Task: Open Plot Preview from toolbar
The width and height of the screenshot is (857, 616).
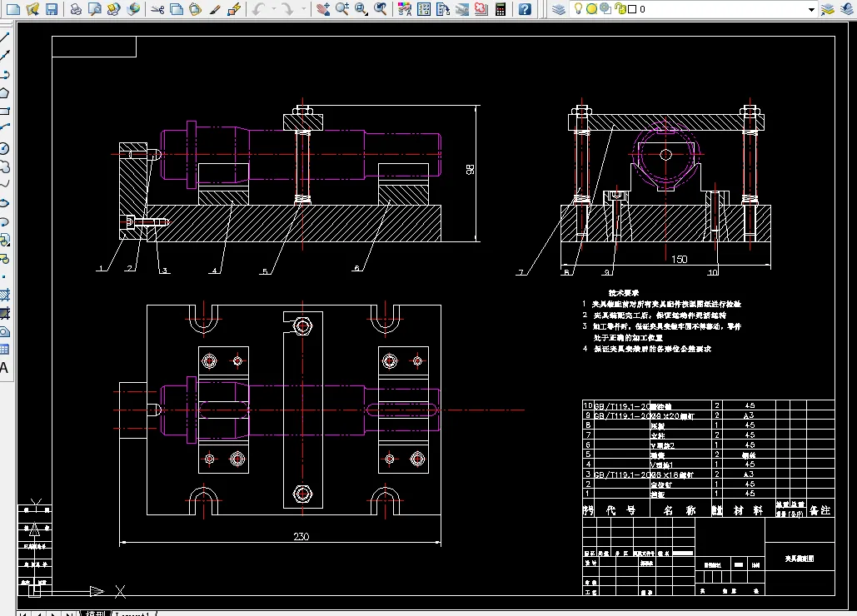Action: click(x=95, y=8)
